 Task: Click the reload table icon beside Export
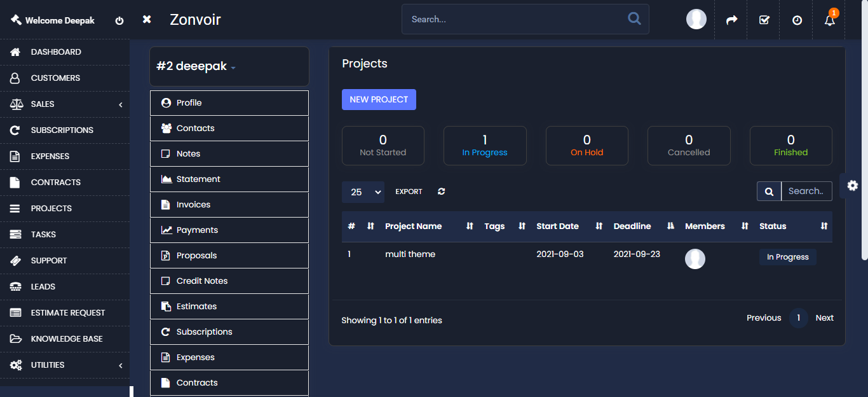(x=441, y=192)
